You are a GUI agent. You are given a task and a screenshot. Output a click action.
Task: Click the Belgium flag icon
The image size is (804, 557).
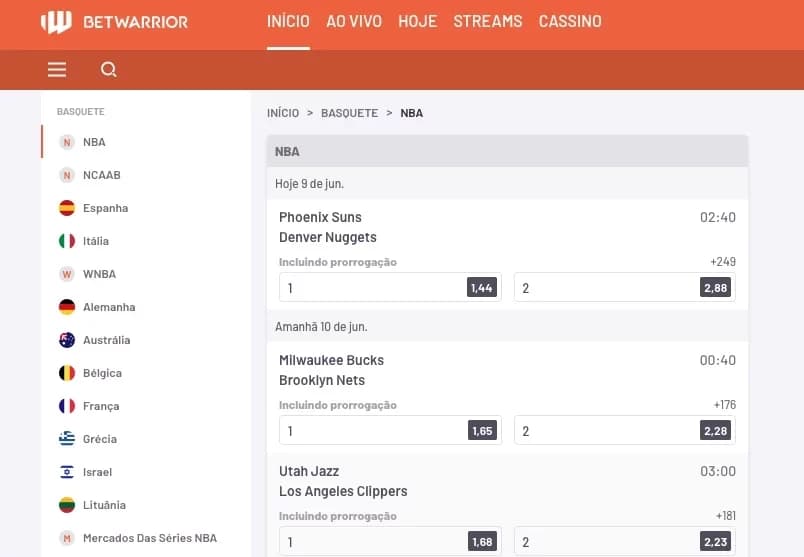(x=67, y=373)
